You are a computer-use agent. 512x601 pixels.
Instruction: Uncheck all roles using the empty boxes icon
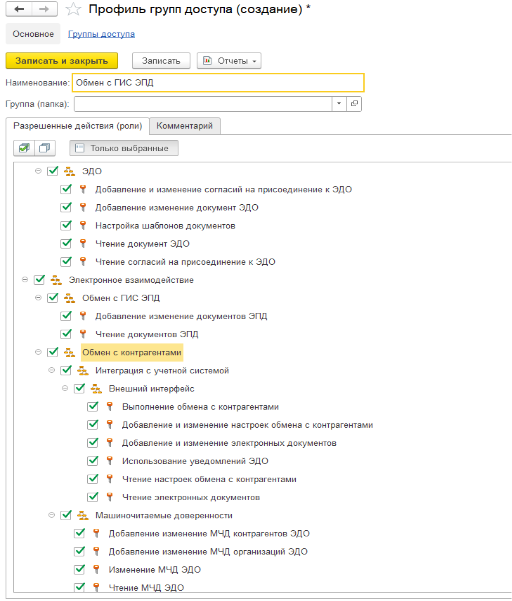pyautogui.click(x=45, y=148)
